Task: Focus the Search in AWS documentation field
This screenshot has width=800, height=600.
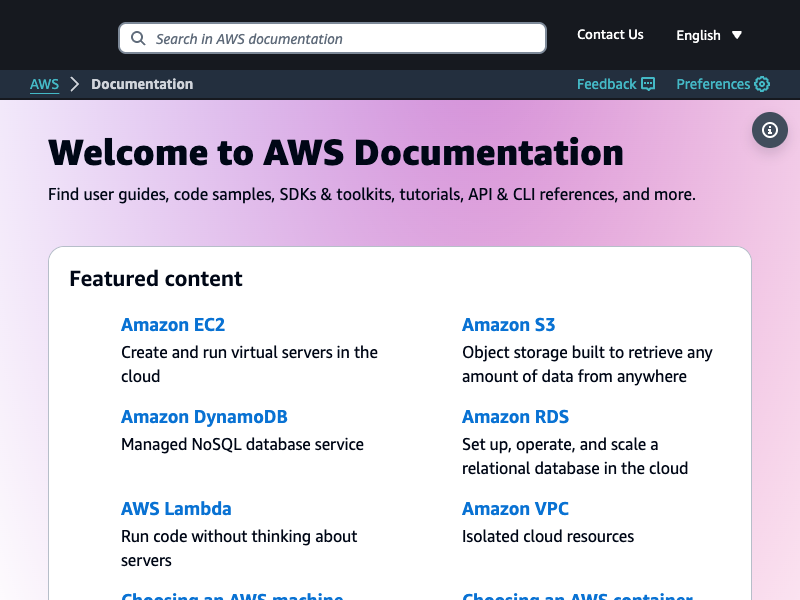Action: pos(332,38)
